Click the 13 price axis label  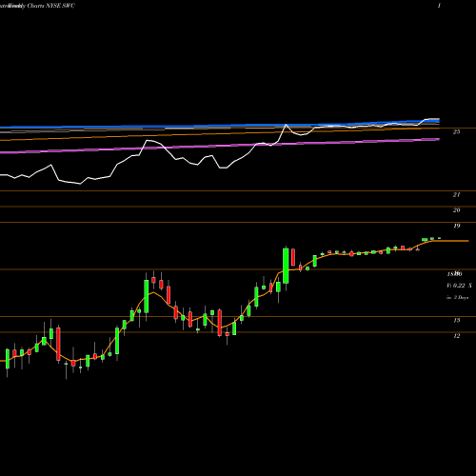pyautogui.click(x=456, y=321)
